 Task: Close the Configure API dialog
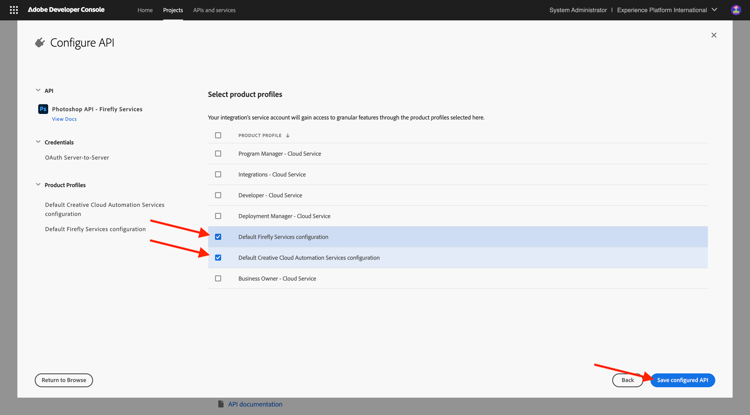(714, 35)
